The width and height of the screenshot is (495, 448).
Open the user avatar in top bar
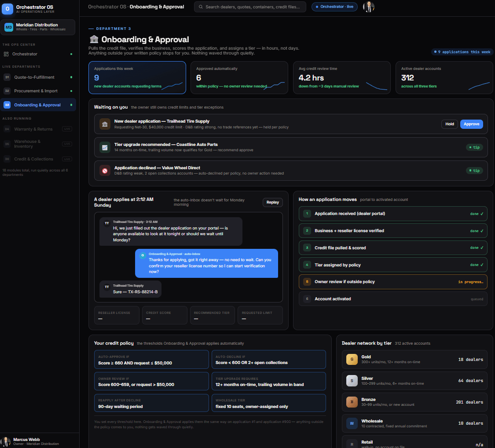[x=368, y=7]
